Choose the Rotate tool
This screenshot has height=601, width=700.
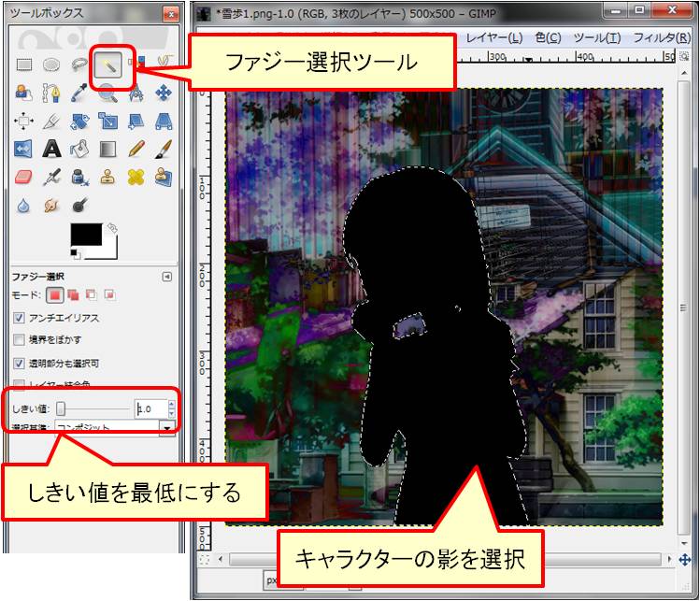click(x=79, y=121)
